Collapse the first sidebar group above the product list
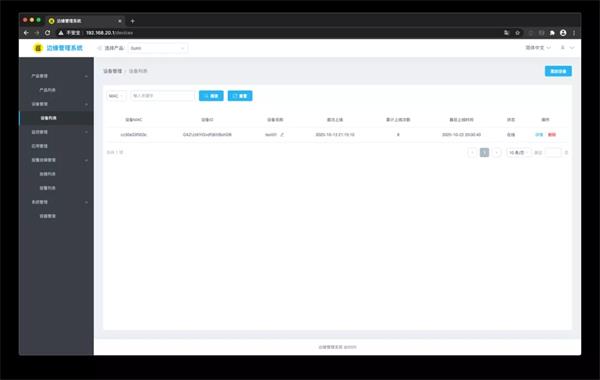 click(59, 76)
